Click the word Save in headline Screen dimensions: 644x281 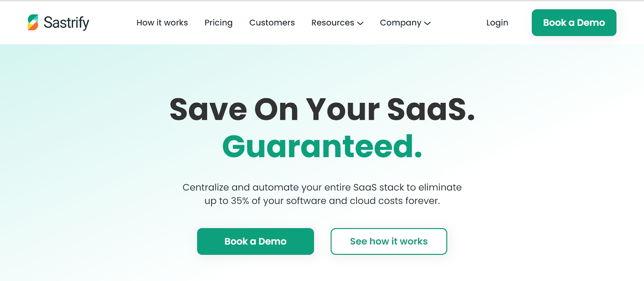(x=208, y=109)
